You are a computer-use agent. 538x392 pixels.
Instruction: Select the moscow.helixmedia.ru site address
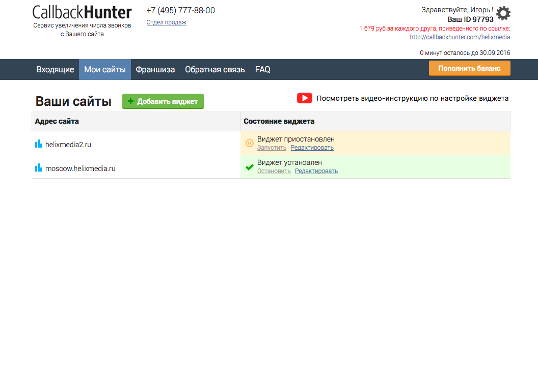pyautogui.click(x=80, y=169)
